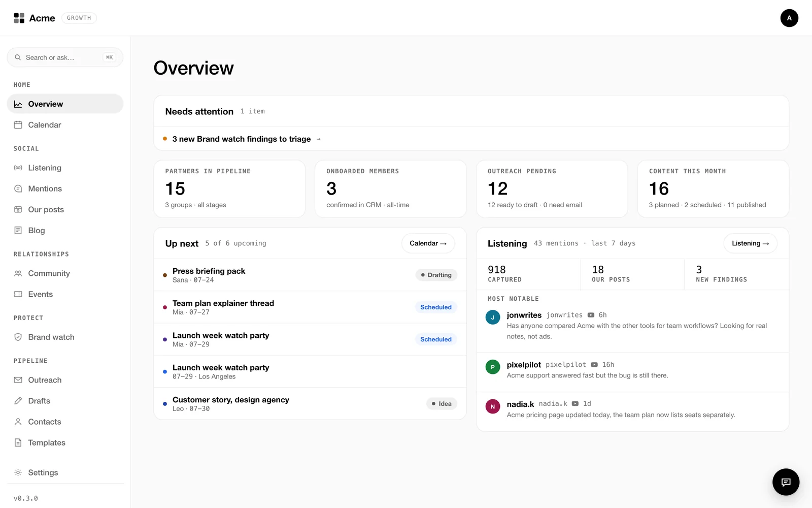
Task: Click the Community people icon
Action: pyautogui.click(x=18, y=273)
